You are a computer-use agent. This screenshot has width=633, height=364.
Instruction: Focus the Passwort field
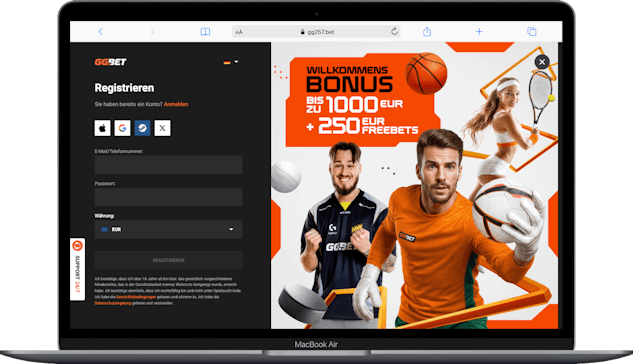[x=168, y=197]
